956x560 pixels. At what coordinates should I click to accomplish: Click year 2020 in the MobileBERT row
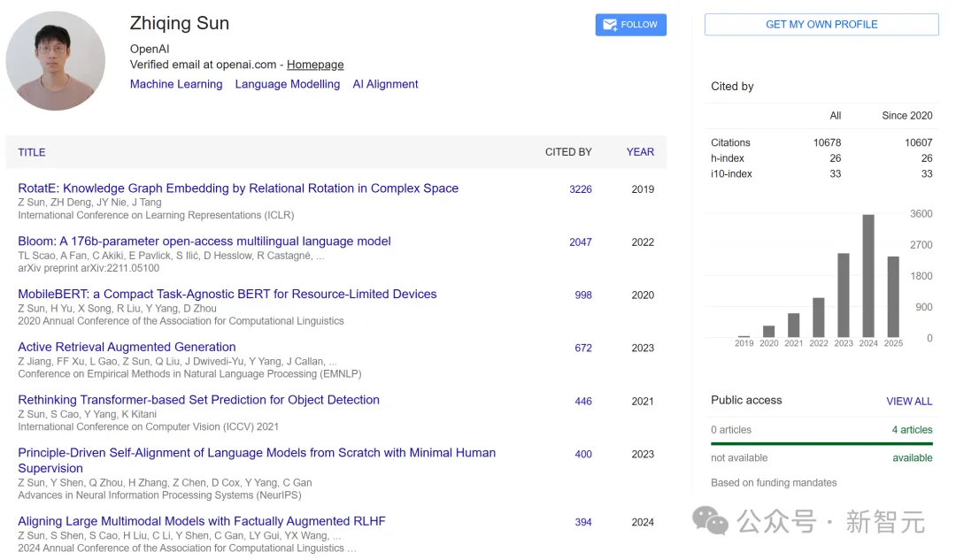(643, 295)
